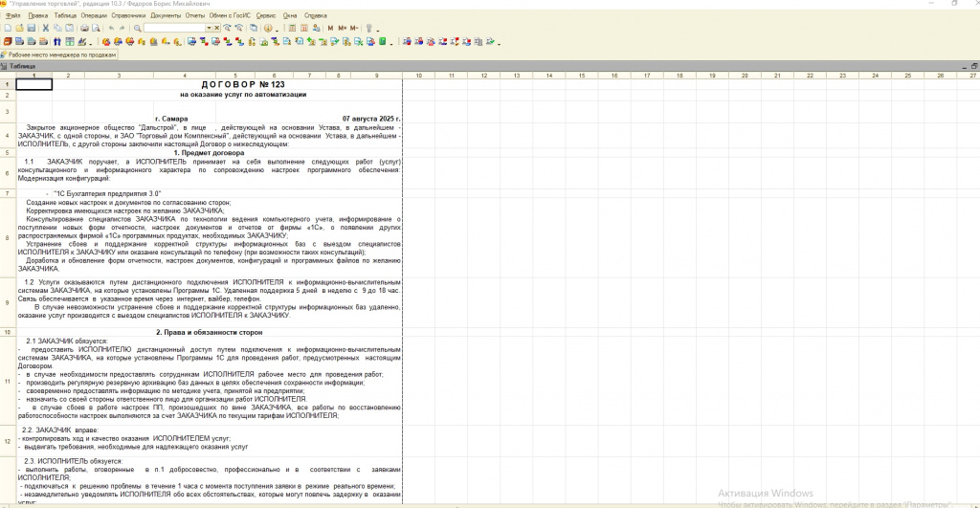Image resolution: width=980 pixels, height=508 pixels.
Task: Click the M+ memory add button
Action: pos(343,28)
